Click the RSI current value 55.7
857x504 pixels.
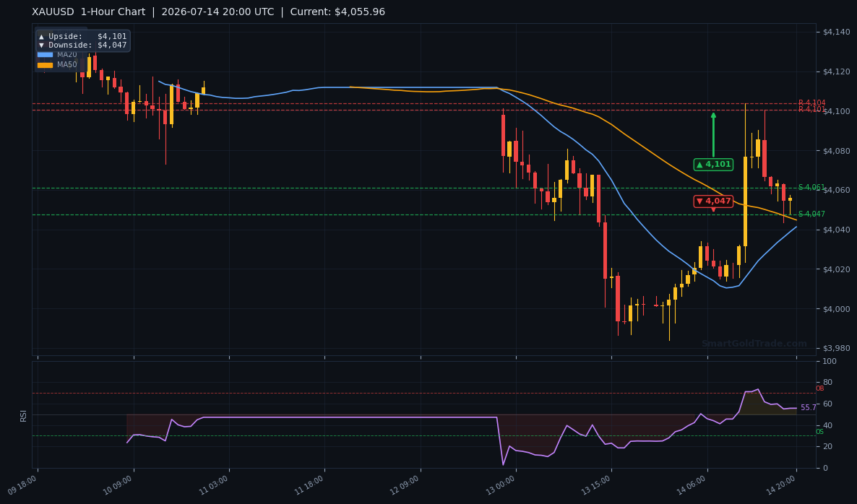(x=809, y=408)
